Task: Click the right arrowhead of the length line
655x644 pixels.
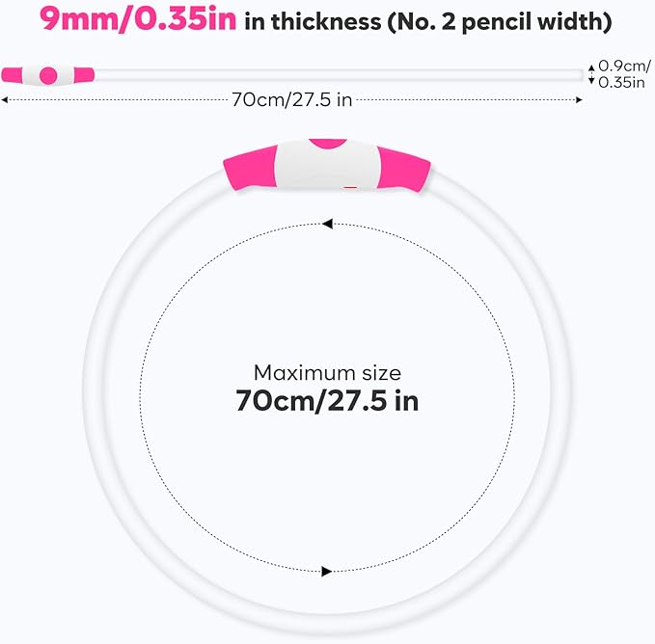Action: (x=579, y=99)
